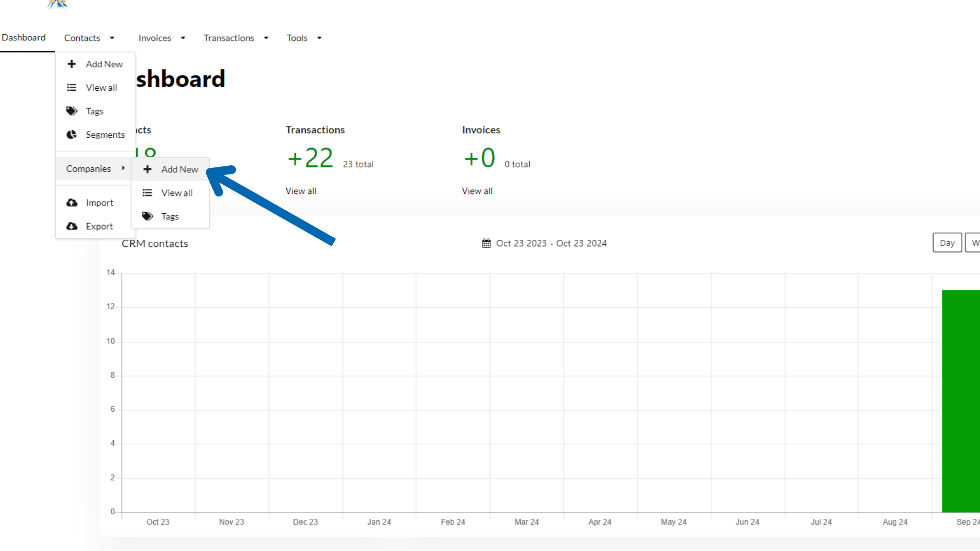Click the calendar icon by the date range
980x551 pixels.
(x=486, y=243)
